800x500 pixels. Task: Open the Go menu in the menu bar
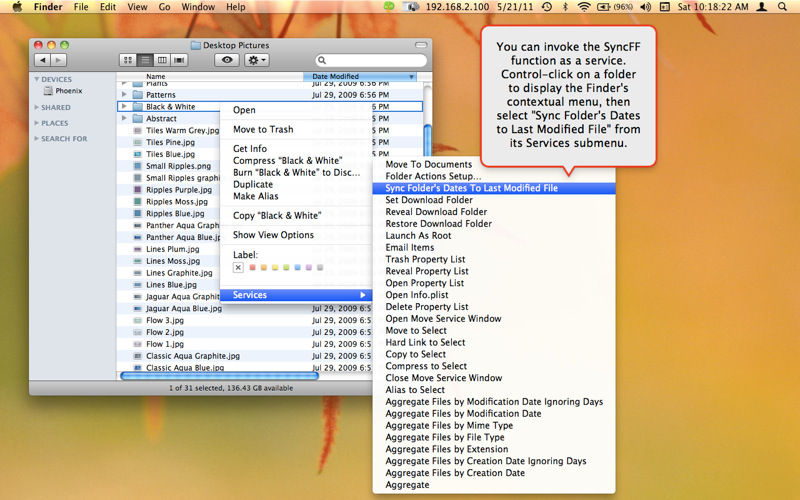(164, 7)
